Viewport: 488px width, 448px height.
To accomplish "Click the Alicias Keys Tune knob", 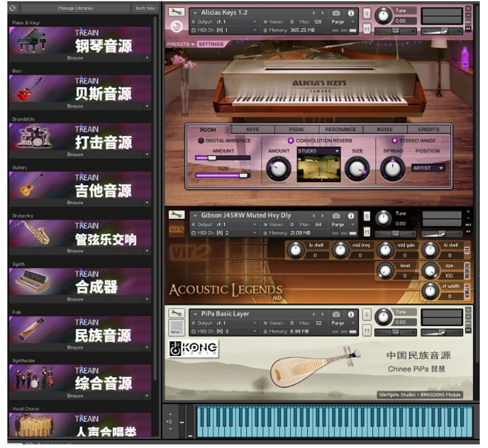I will point(384,16).
